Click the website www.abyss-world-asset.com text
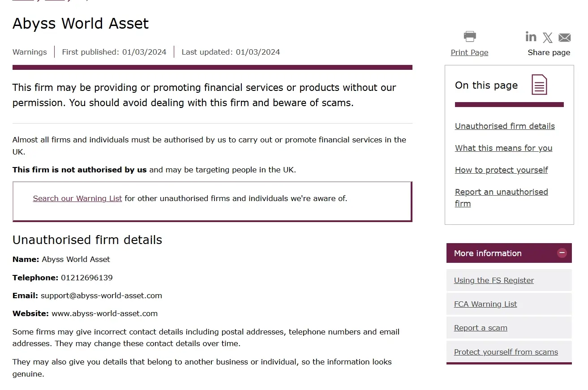 (x=104, y=313)
